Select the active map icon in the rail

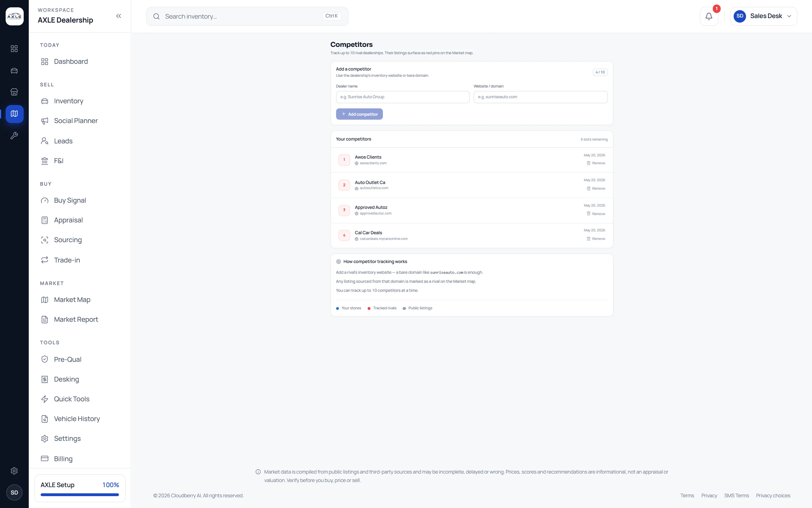(14, 114)
